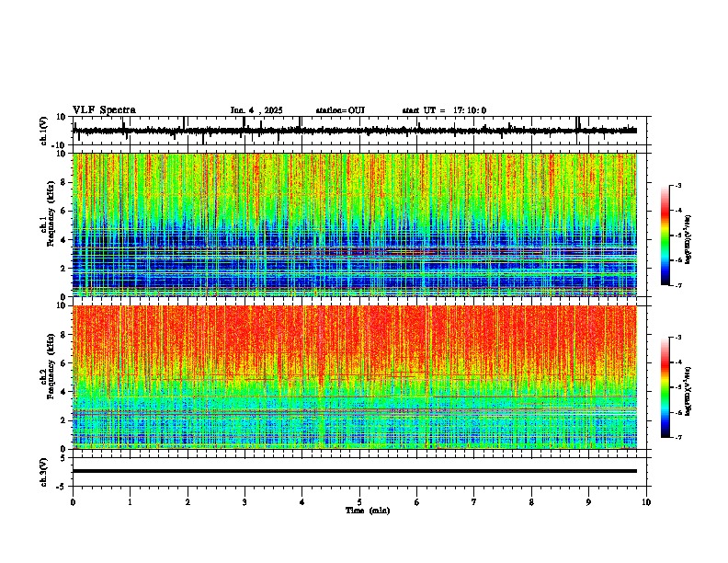Click the "-3" label on ch.1 color bar
This screenshot has width=728, height=563.
(677, 185)
